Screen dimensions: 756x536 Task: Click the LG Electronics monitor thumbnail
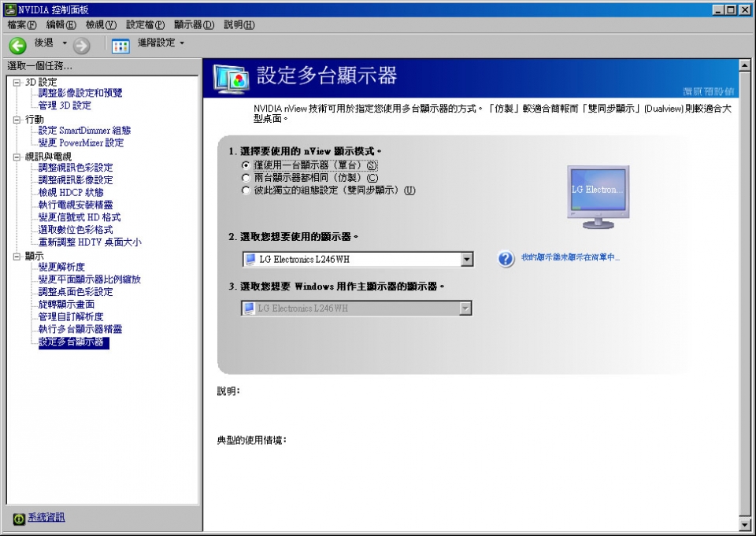coord(598,197)
